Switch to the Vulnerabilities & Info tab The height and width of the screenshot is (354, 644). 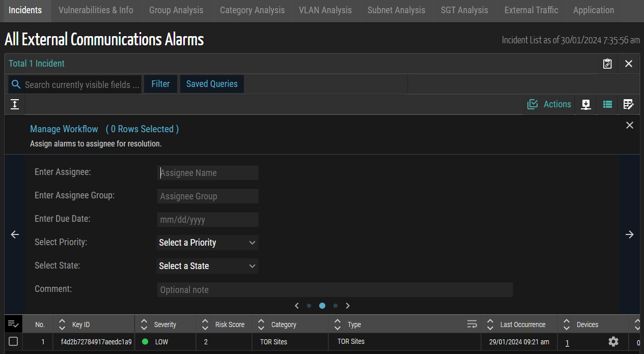pyautogui.click(x=96, y=10)
